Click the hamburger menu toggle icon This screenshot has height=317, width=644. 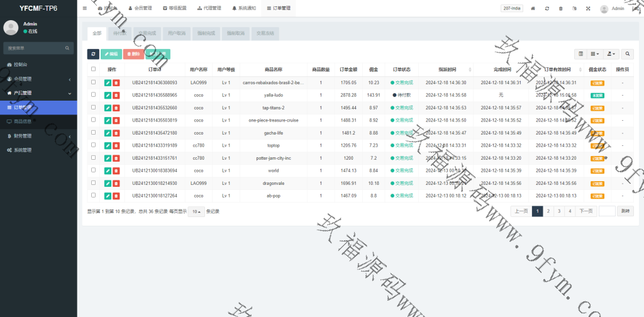85,8
